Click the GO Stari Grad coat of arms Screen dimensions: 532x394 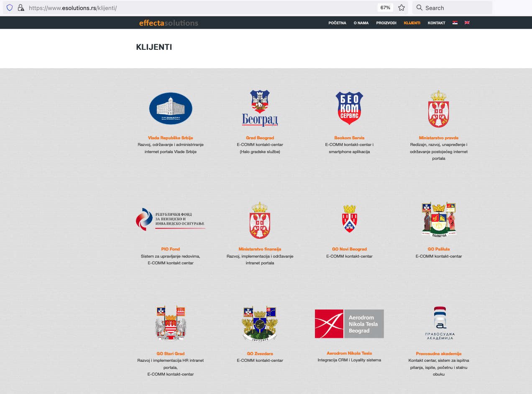171,324
